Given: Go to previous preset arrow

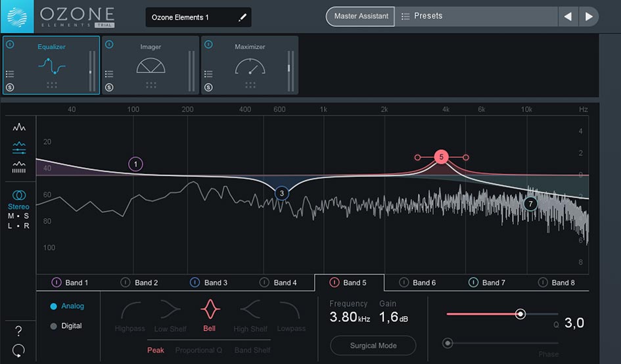Looking at the screenshot, I should (x=568, y=16).
